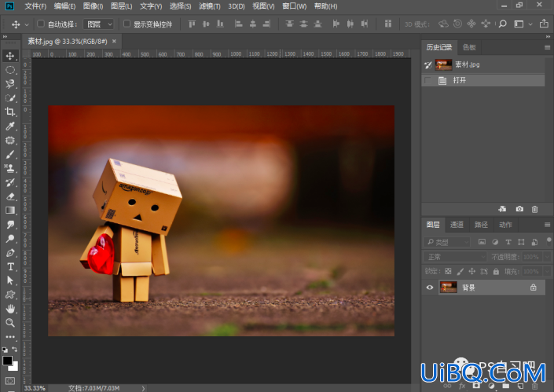Screen dimensions: 554x392
Task: Select the Gradient tool
Action: coord(10,211)
